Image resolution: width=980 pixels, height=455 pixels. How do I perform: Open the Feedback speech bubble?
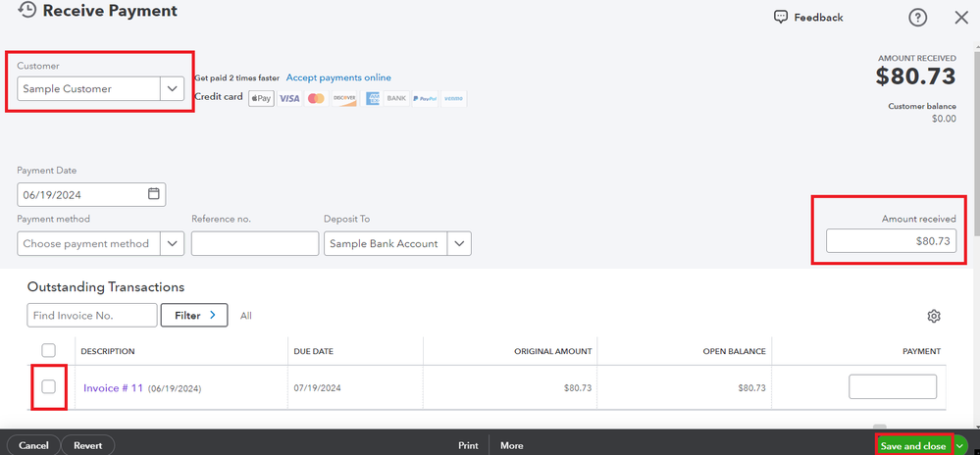[781, 17]
